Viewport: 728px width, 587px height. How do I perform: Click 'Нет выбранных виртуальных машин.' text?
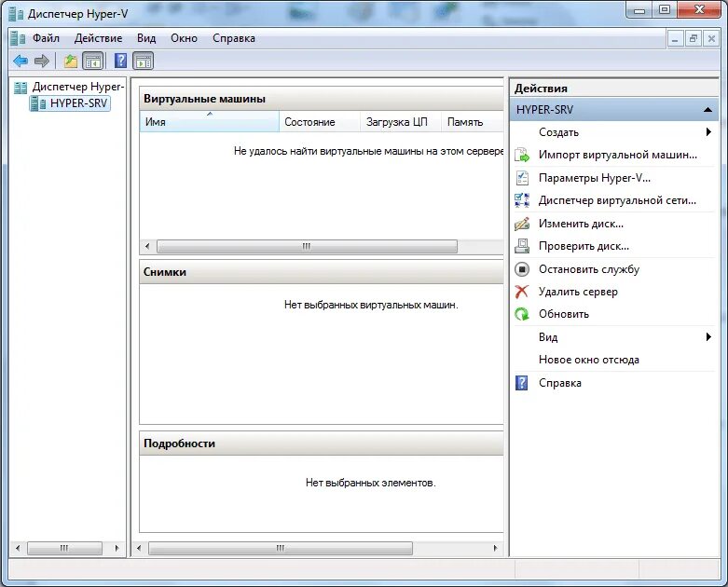[x=371, y=305]
